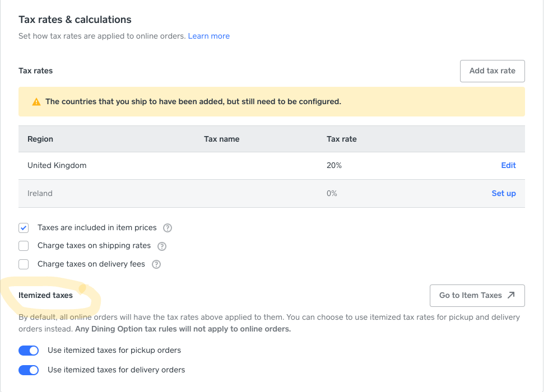
Task: Select the Ireland region row
Action: [40, 193]
